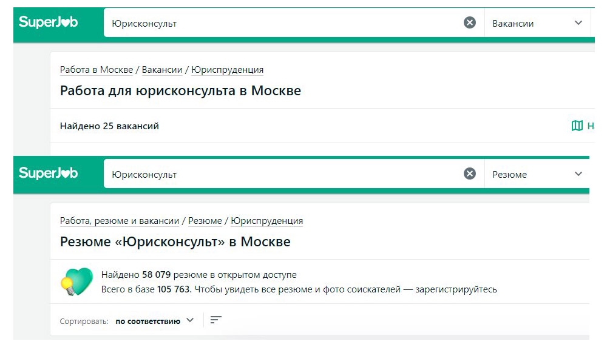Click the top Юрисконсульт search input

coord(279,23)
